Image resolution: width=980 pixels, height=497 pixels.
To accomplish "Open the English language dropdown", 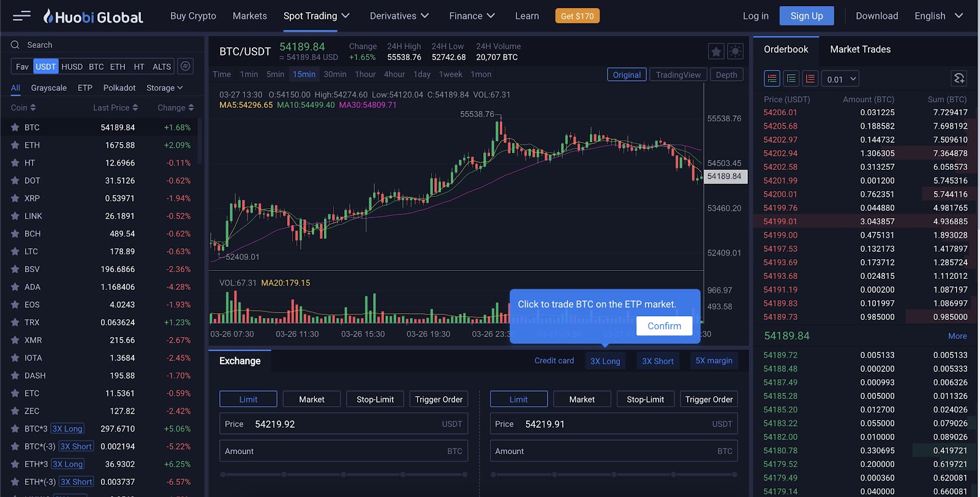I will click(938, 16).
